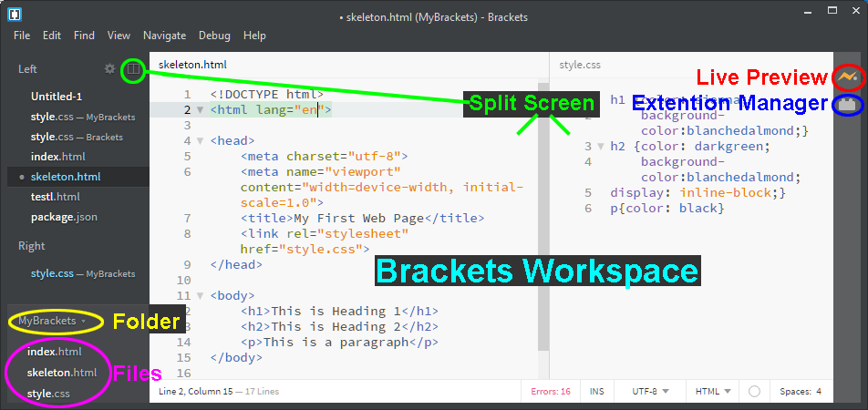Select style.css under the Right pane list
This screenshot has height=410, width=868.
tap(83, 273)
